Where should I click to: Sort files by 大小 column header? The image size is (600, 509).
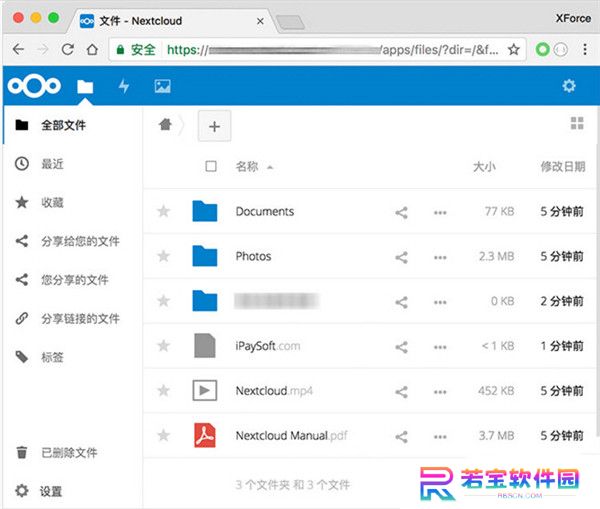(x=484, y=166)
